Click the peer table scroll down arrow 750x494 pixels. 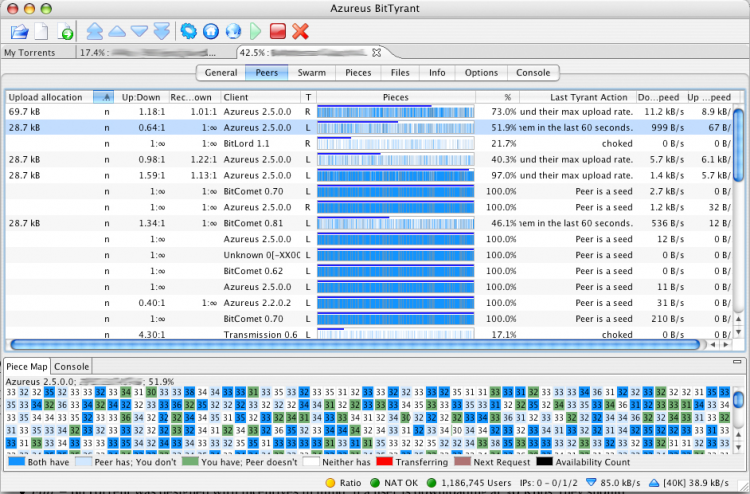click(739, 331)
